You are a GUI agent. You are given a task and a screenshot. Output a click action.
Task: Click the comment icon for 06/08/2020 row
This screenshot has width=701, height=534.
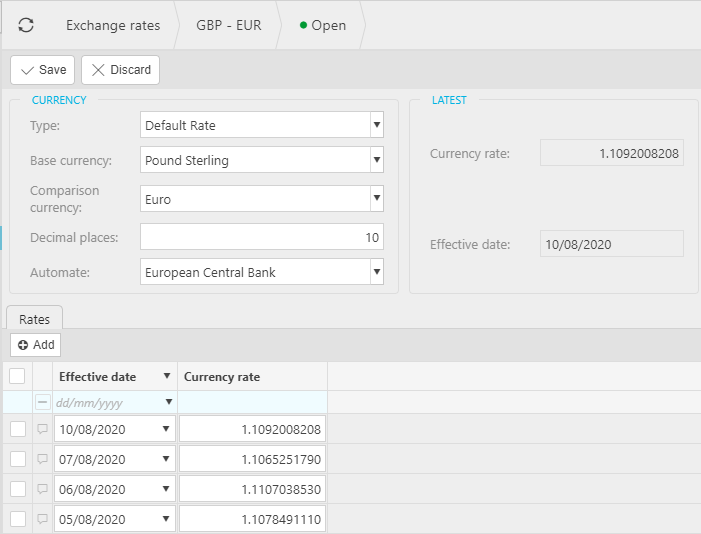42,489
